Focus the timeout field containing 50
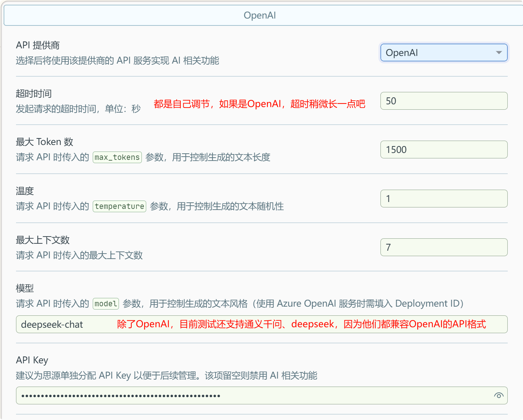This screenshot has height=420, width=523. coord(444,101)
